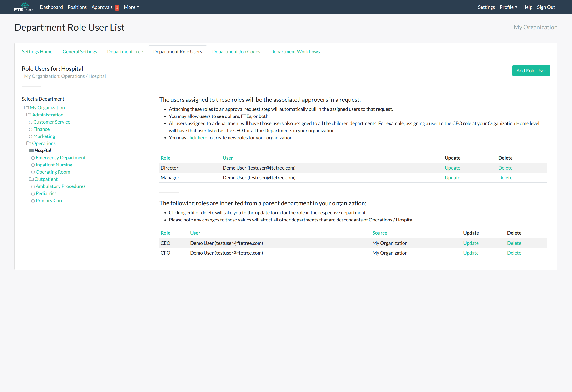Follow the 'click here' link to create roles
This screenshot has height=392, width=572.
pyautogui.click(x=197, y=138)
